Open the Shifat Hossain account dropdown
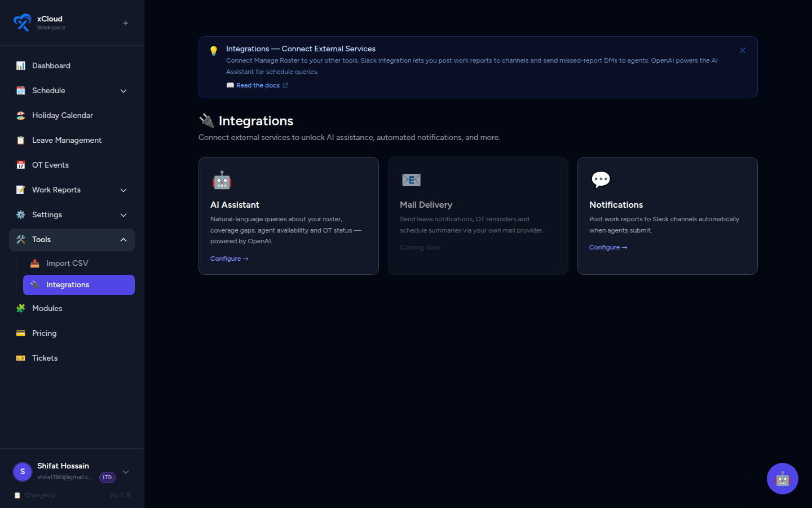The height and width of the screenshot is (508, 812). 125,472
